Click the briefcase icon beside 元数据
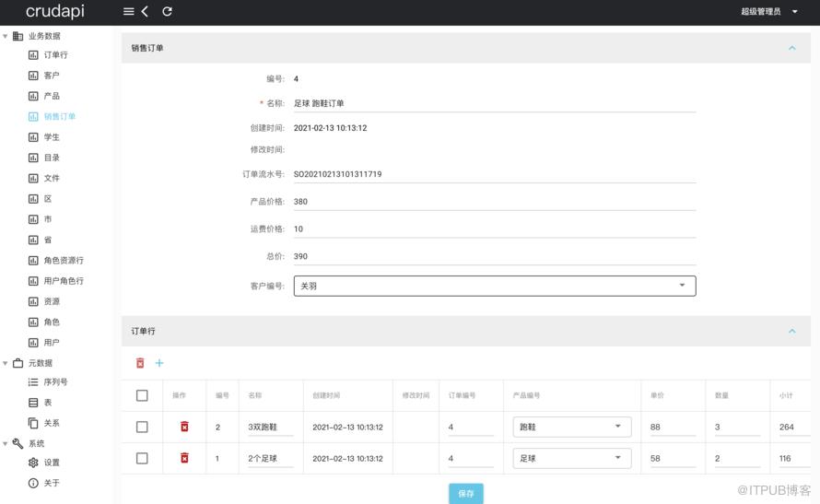820x504 pixels. [x=18, y=363]
